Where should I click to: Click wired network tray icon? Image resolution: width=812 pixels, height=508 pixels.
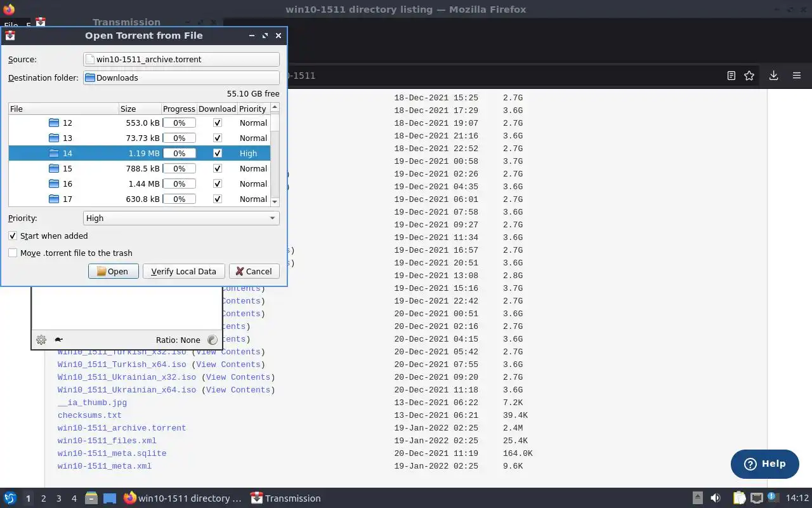tap(756, 498)
